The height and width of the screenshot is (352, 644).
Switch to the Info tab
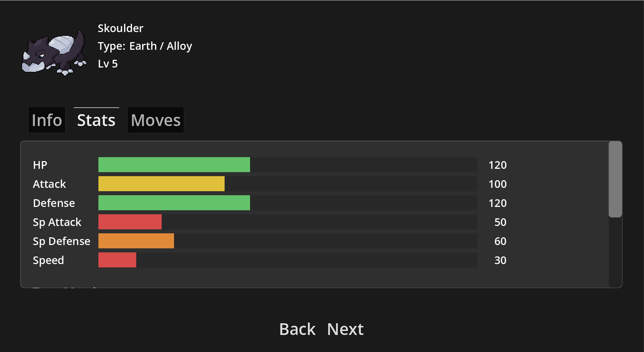pos(47,120)
